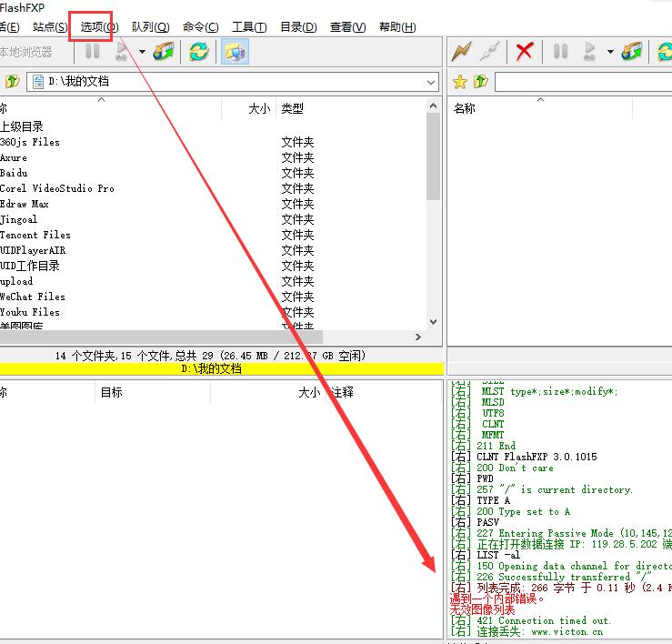Open the 队列(Q) menu
672x644 pixels.
click(150, 27)
